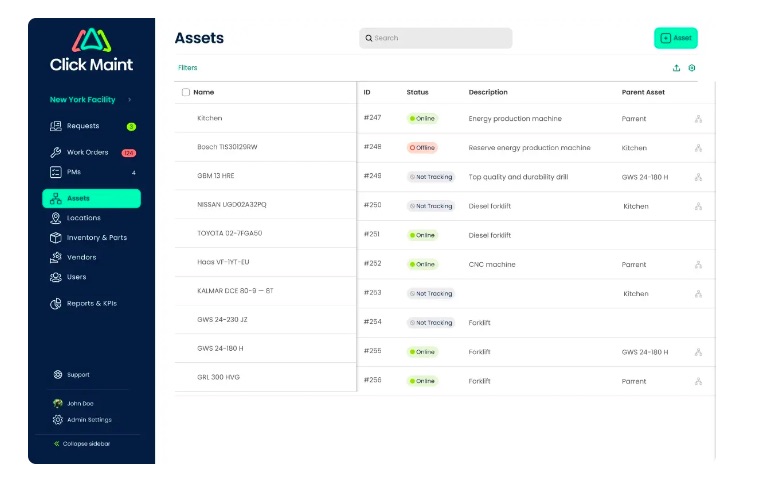Click the Support icon in sidebar
The width and height of the screenshot is (759, 487).
point(57,375)
